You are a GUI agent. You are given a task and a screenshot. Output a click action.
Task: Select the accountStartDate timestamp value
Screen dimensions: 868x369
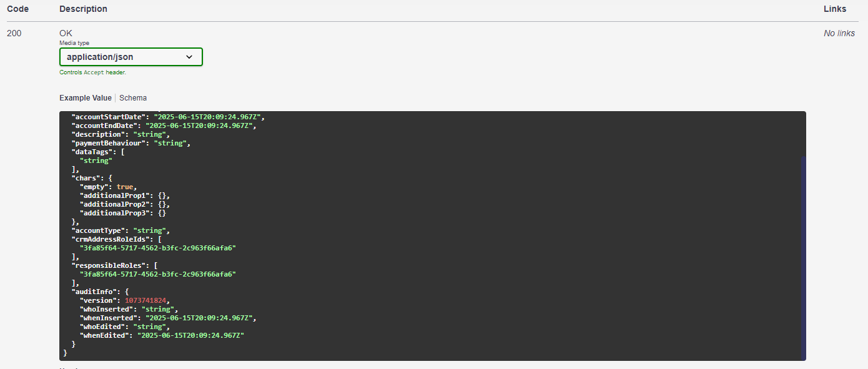pos(208,116)
